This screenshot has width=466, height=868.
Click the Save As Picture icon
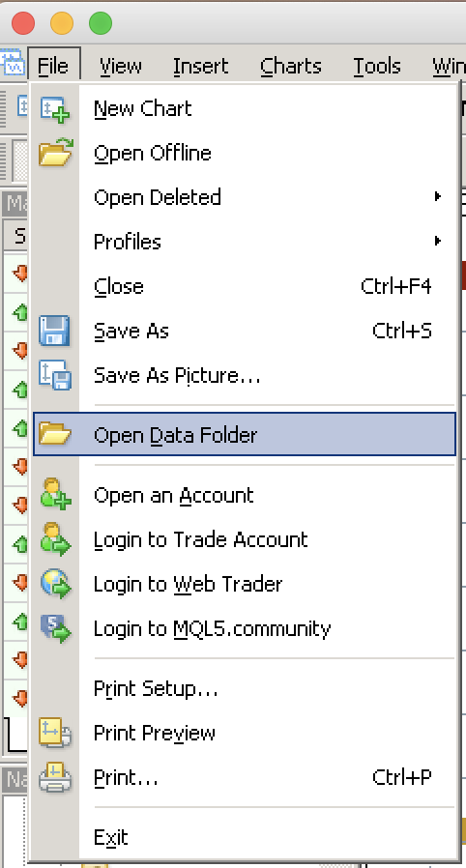point(55,375)
